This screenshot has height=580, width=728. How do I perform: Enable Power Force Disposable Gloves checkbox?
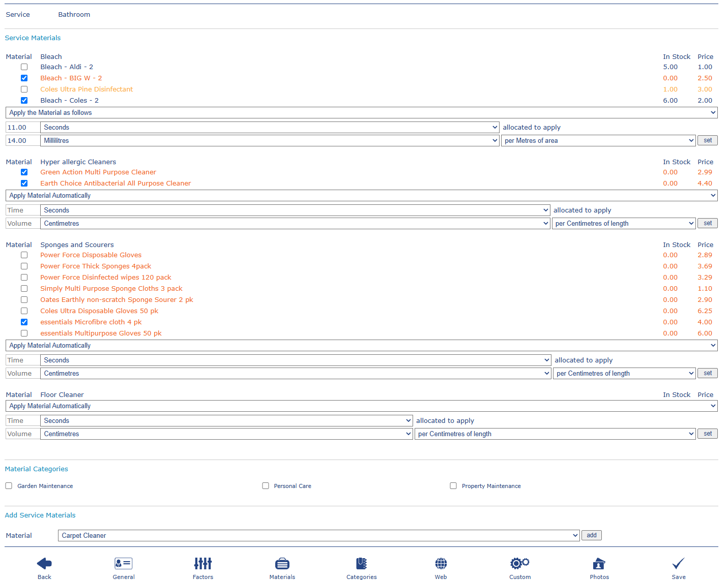tap(24, 255)
